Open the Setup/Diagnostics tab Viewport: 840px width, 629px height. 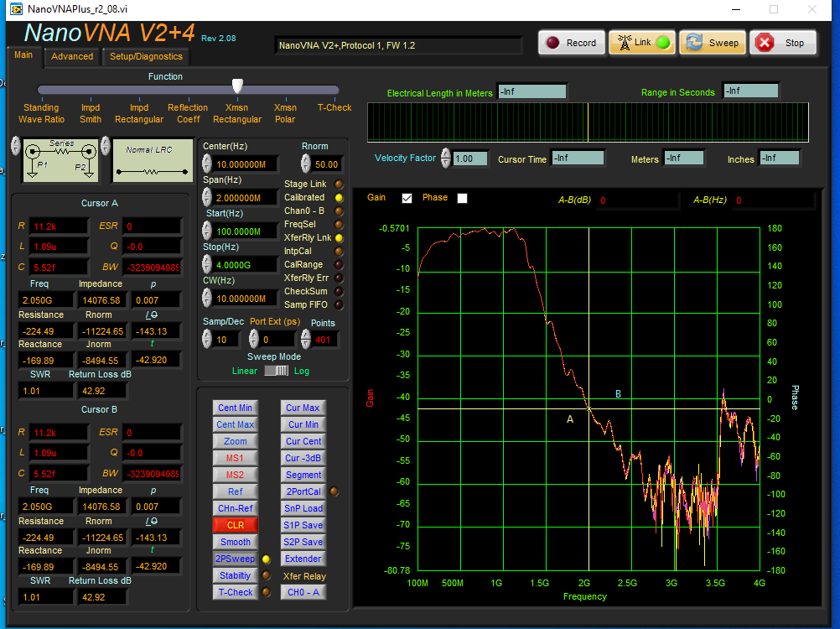click(x=146, y=56)
